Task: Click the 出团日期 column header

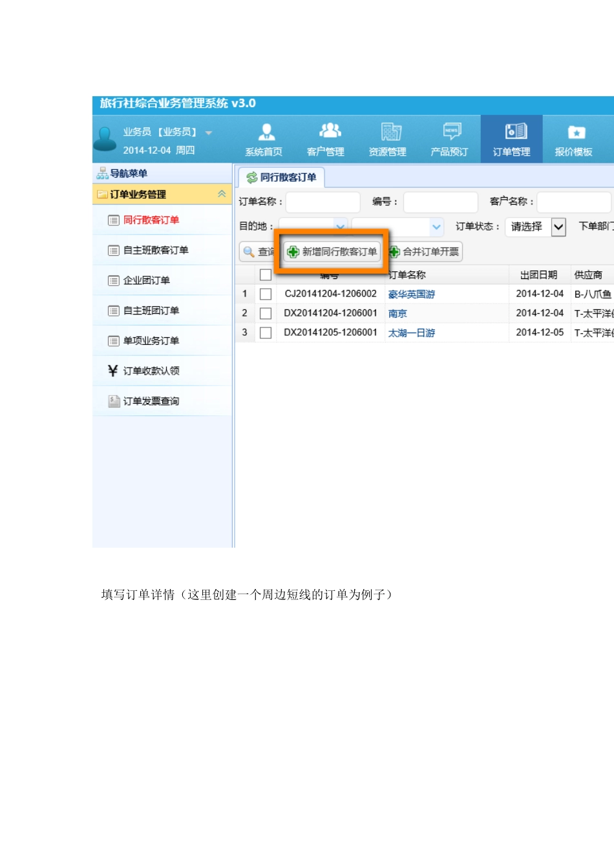Action: click(539, 275)
